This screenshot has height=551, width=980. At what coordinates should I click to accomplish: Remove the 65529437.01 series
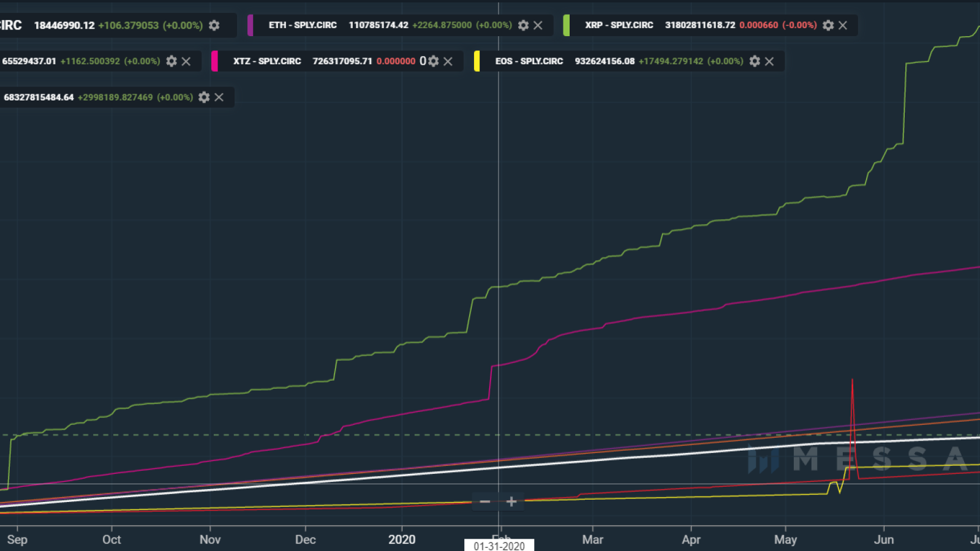186,61
